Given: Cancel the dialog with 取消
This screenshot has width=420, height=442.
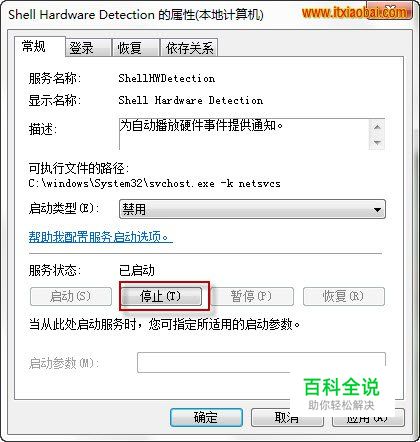Looking at the screenshot, I should point(287,417).
